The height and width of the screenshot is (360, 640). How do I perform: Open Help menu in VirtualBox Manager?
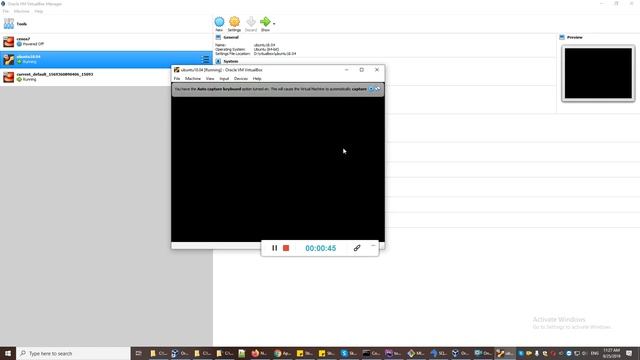point(38,11)
